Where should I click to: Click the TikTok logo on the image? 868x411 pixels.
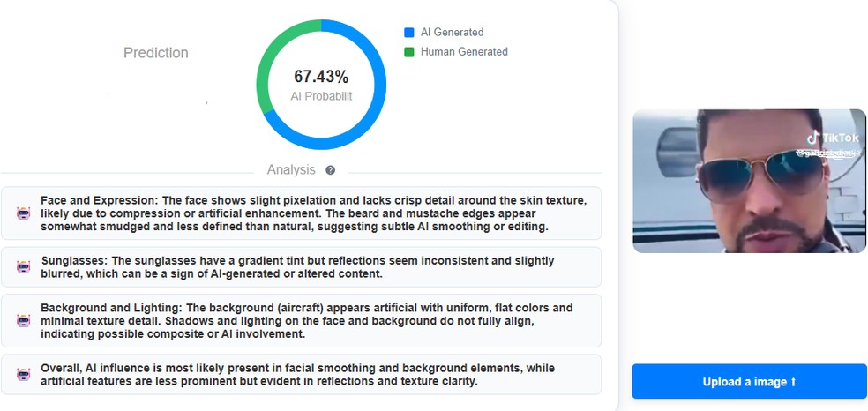tap(833, 138)
